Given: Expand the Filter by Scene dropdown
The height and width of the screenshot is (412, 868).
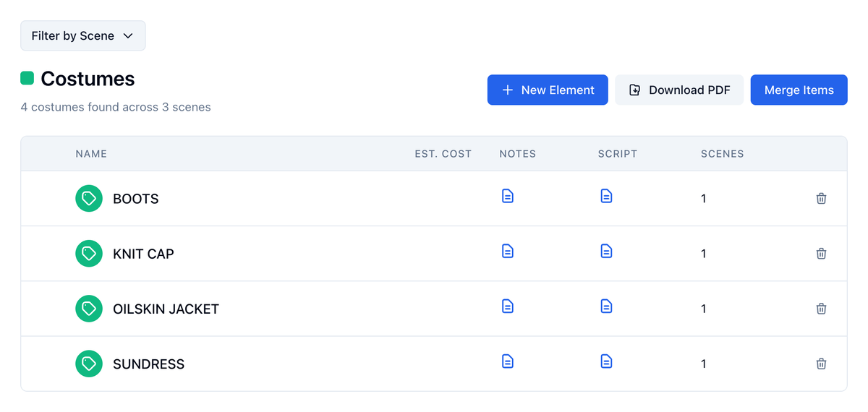Looking at the screenshot, I should coord(83,35).
